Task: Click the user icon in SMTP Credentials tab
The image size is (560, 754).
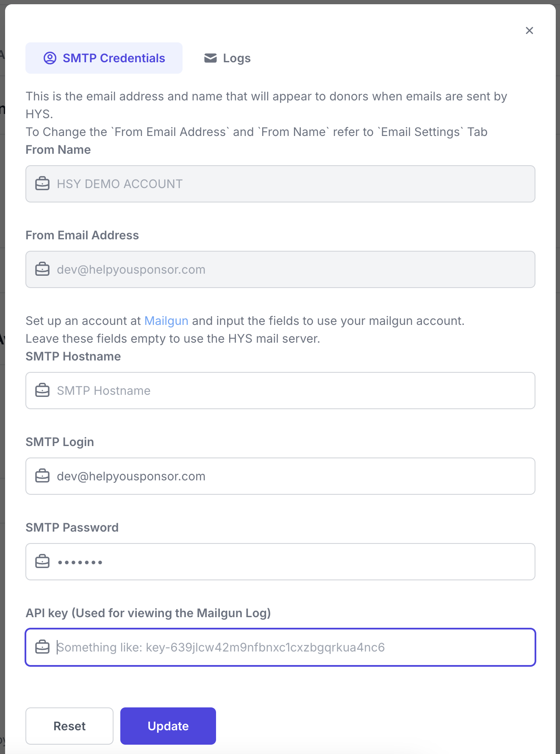Action: point(50,58)
